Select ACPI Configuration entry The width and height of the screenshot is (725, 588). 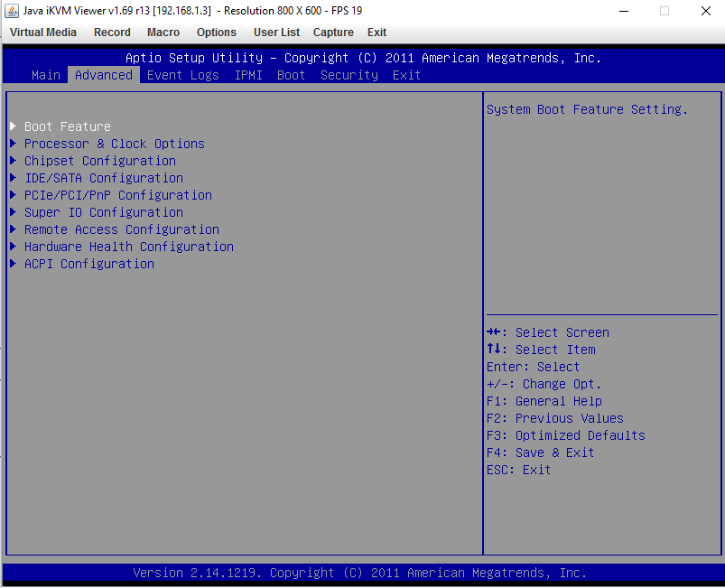pyautogui.click(x=89, y=264)
